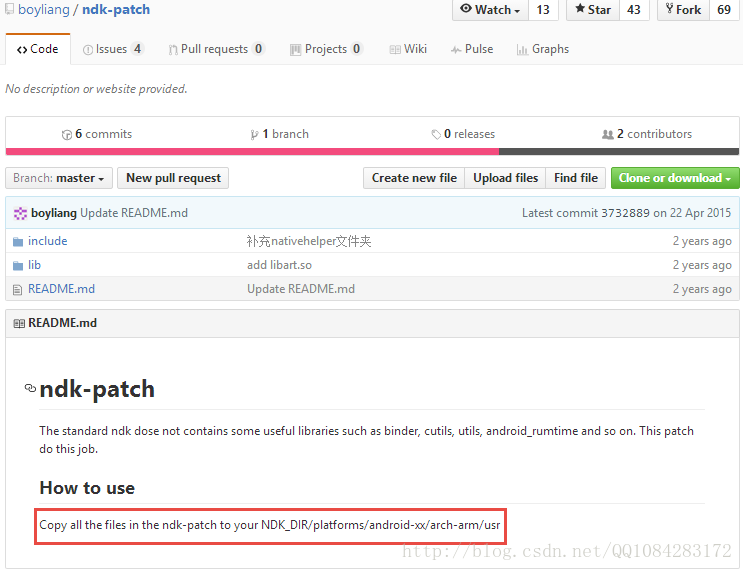Click the dark gray segment of the language bar
Image resolution: width=743 pixels, height=571 pixels.
point(619,152)
